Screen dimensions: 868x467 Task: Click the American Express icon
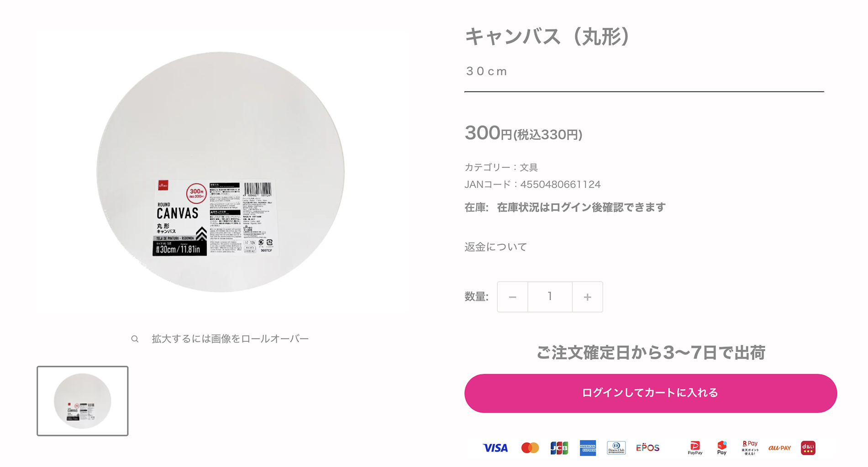[588, 448]
